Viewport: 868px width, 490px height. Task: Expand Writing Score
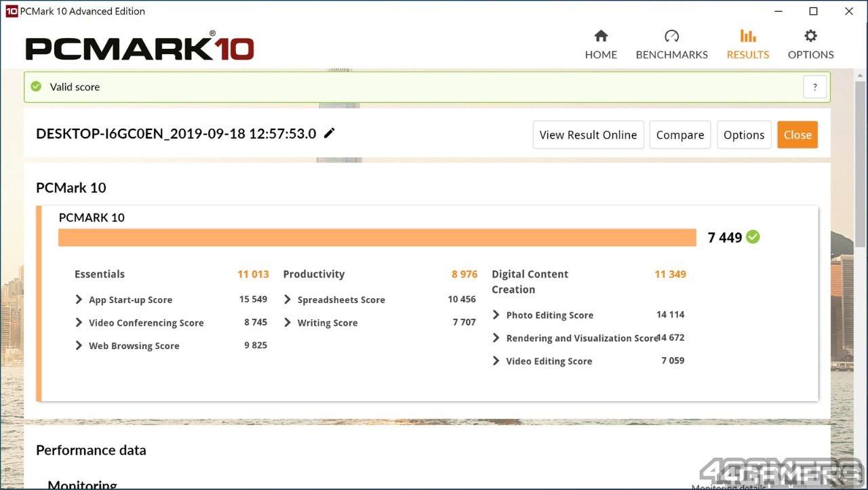[x=288, y=323]
